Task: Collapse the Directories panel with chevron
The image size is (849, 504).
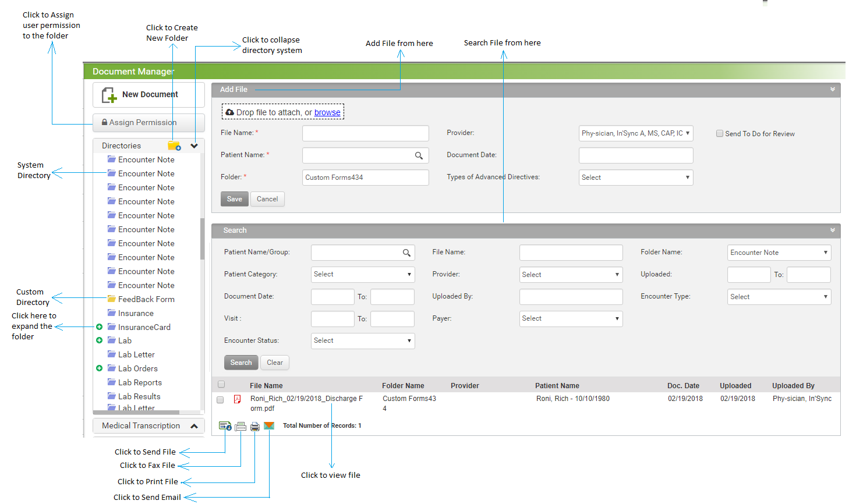Action: pos(194,145)
